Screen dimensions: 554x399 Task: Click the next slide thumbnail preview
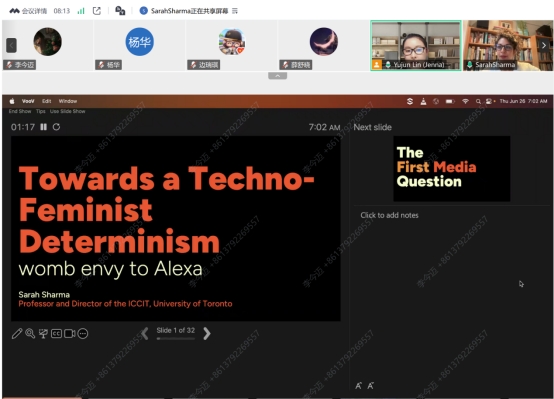click(x=452, y=169)
